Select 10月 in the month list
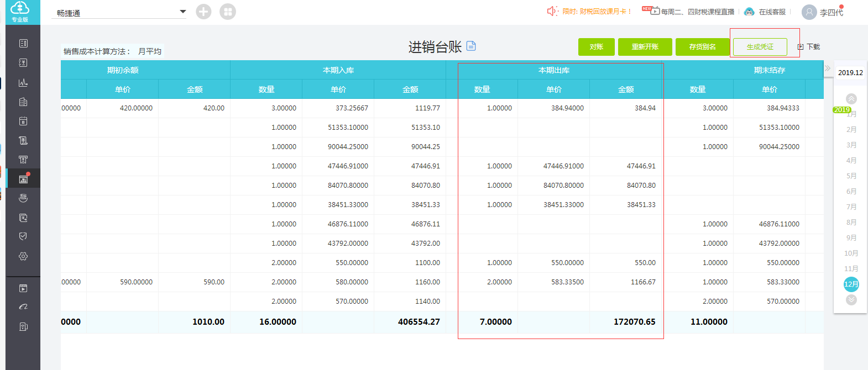868x370 pixels. point(851,253)
